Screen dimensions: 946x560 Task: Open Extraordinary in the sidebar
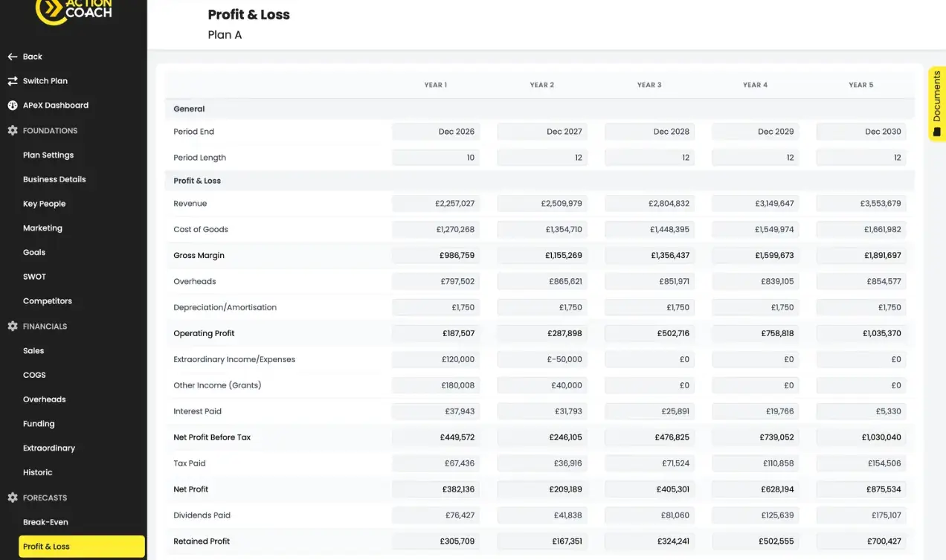(49, 448)
